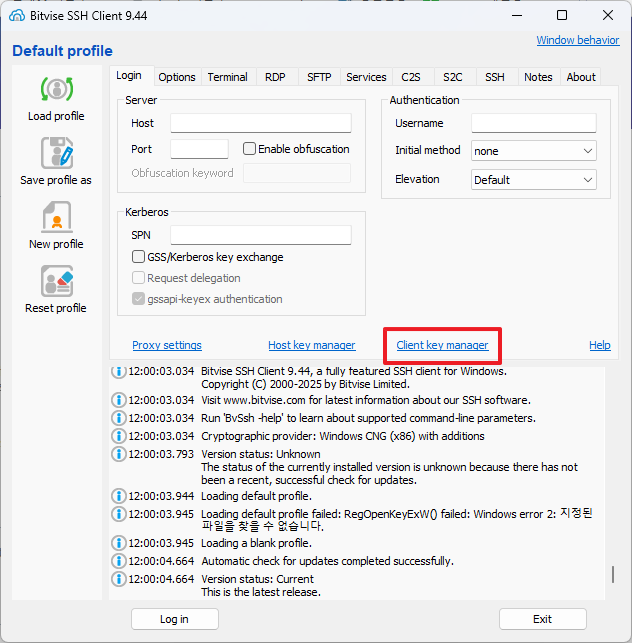The height and width of the screenshot is (643, 632).
Task: Click the Reset profile icon
Action: tap(57, 281)
